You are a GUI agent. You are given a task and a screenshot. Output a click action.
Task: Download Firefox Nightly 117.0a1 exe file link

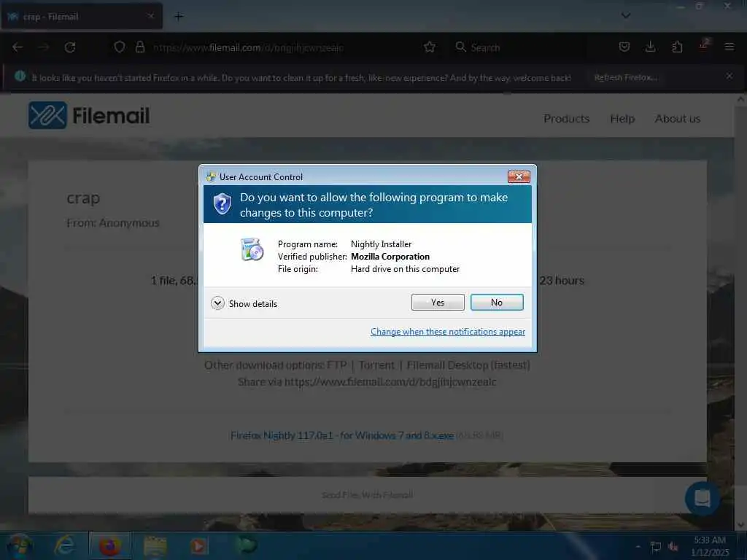tap(341, 435)
